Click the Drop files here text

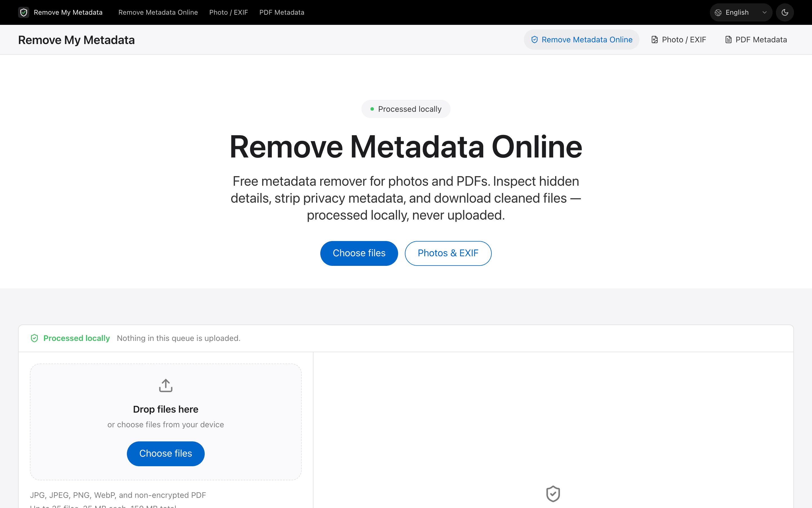pos(166,409)
